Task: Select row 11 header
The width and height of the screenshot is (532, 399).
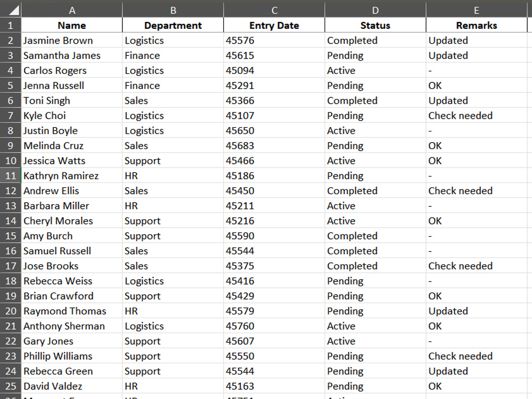Action: pyautogui.click(x=11, y=176)
